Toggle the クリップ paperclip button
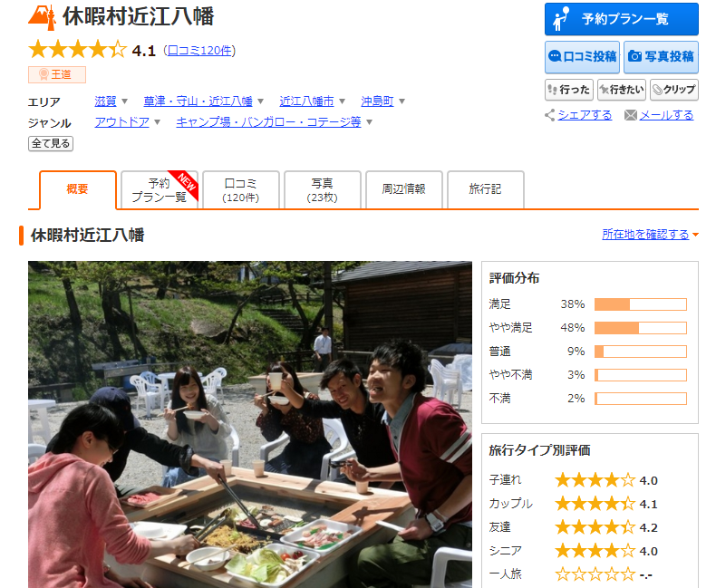 click(673, 90)
